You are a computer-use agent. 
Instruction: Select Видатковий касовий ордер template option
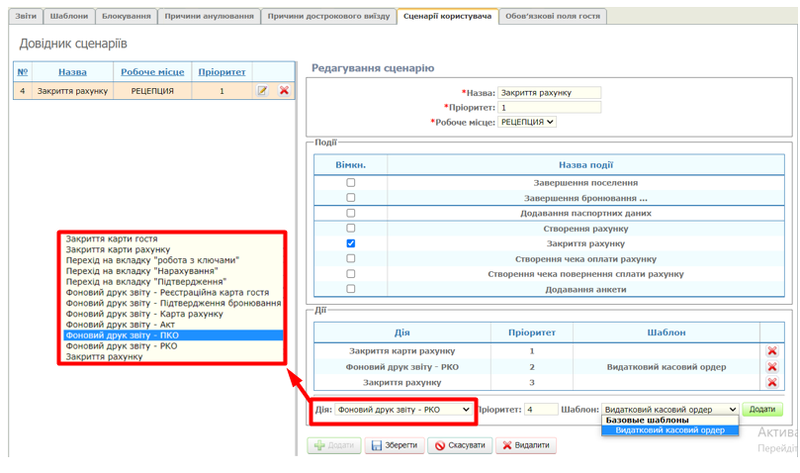(x=669, y=430)
